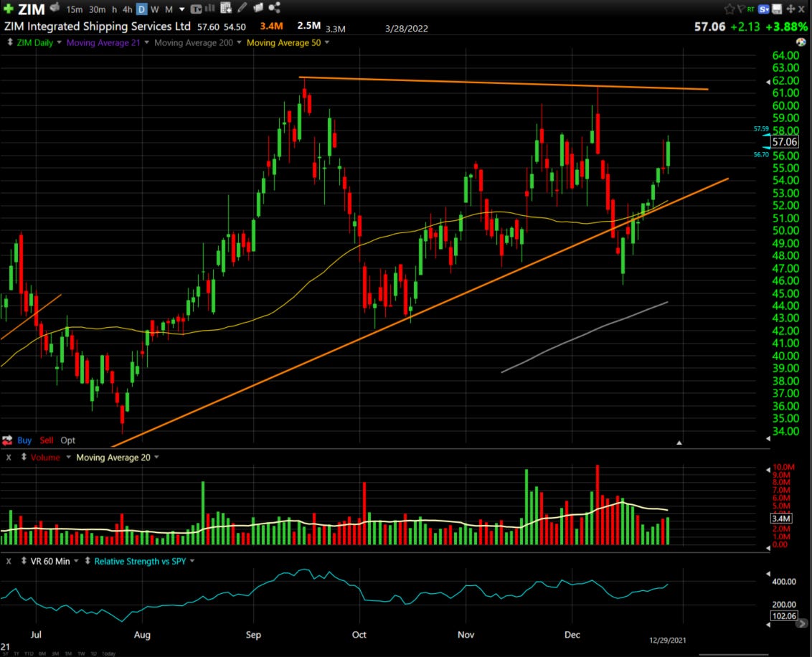Expand the VR 60 Min dropdown
This screenshot has height=657, width=812.
(x=76, y=561)
